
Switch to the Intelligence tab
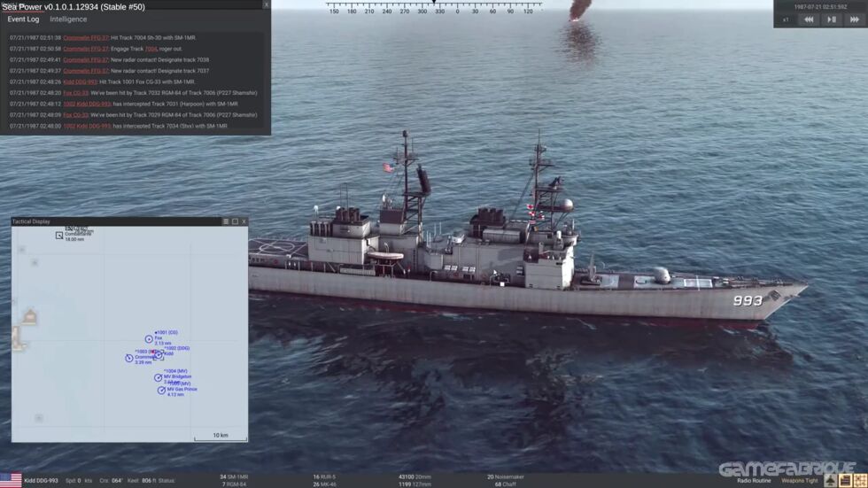[68, 19]
